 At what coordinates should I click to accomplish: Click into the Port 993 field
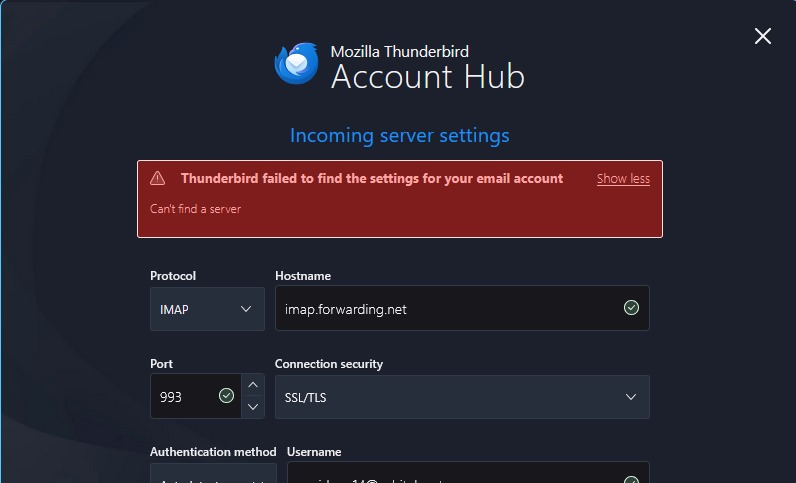[x=183, y=397]
